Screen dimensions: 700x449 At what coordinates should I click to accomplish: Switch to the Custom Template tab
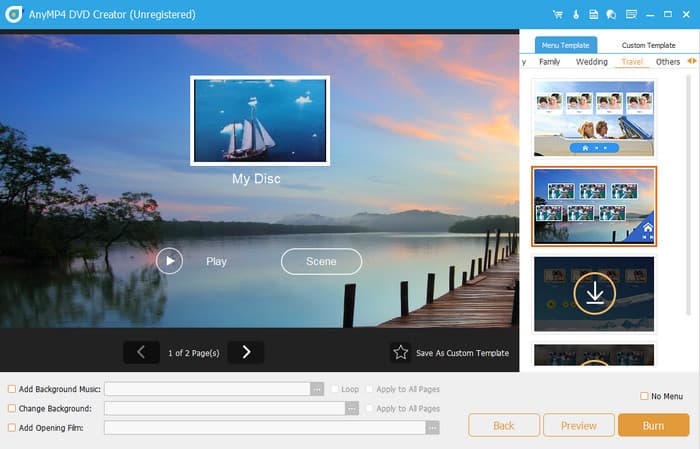(x=648, y=45)
